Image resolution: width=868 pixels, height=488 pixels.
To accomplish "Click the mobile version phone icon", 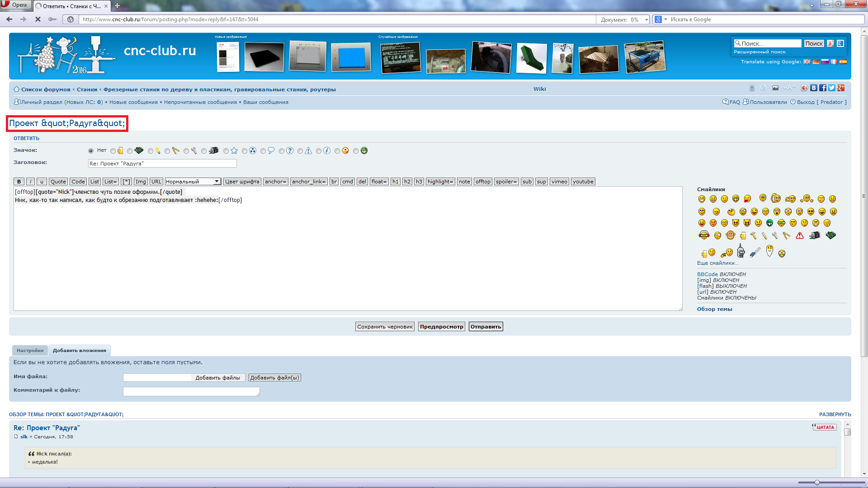I will coord(752,88).
